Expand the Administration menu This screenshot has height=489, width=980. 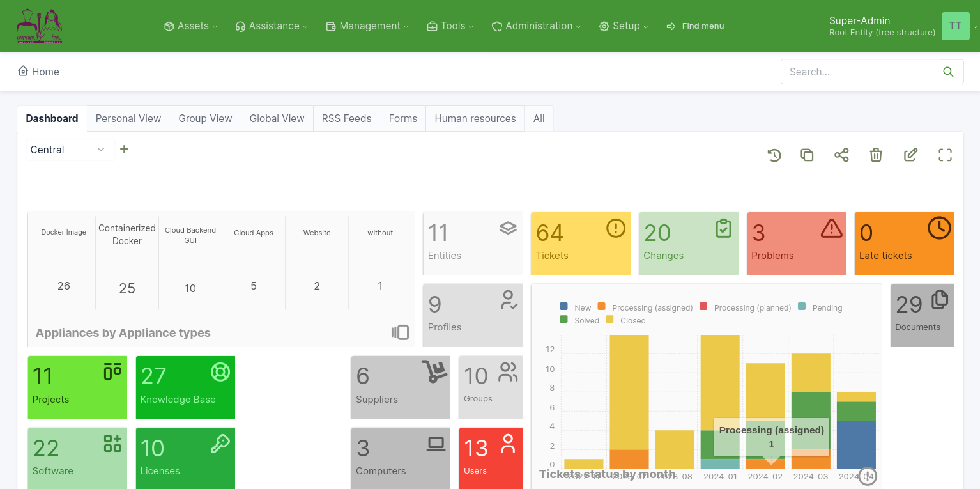[537, 26]
